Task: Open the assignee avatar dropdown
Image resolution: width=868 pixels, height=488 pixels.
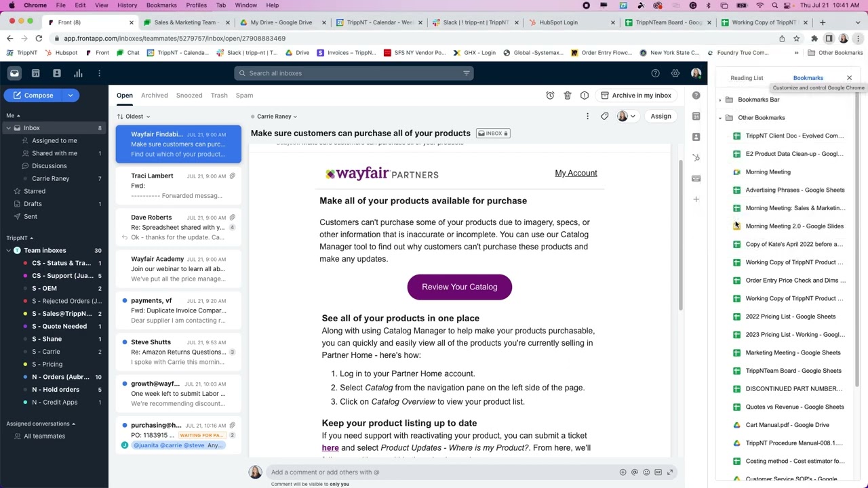Action: 627,117
